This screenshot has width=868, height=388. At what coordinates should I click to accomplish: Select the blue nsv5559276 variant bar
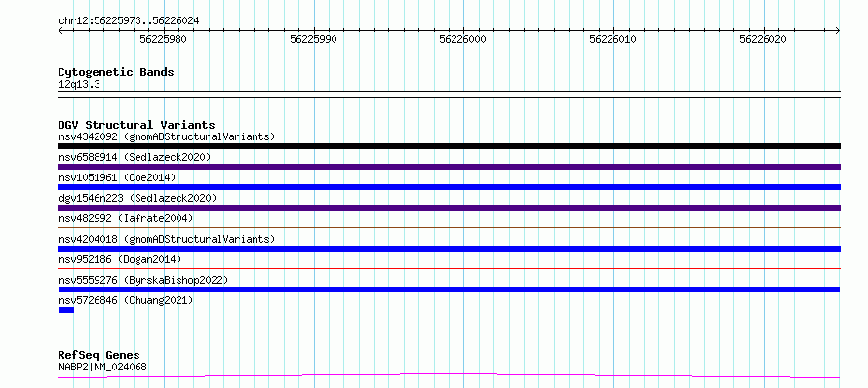point(449,290)
